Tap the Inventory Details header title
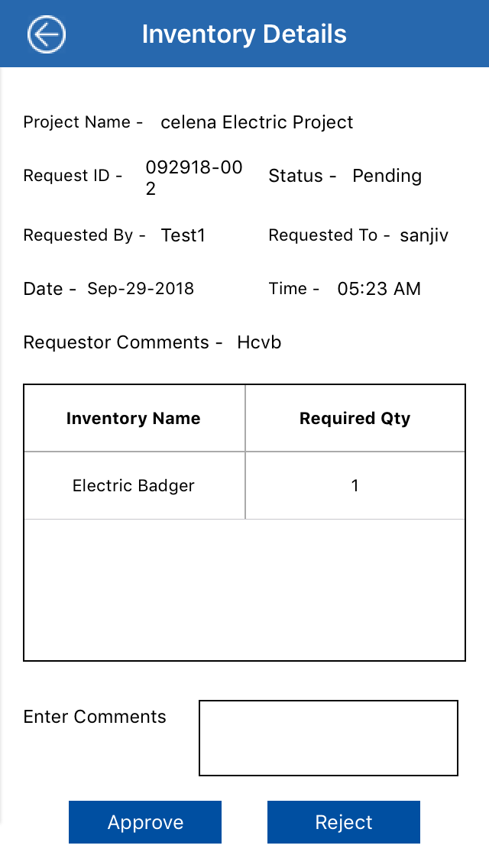489x868 pixels. tap(244, 34)
